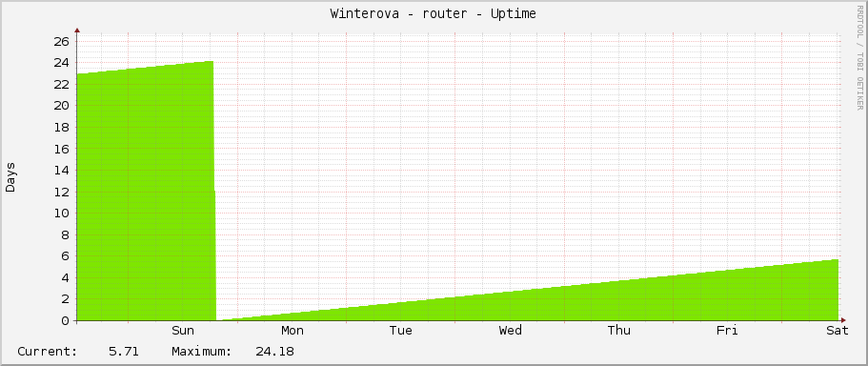Click the 'Thu' x-axis label

(x=619, y=331)
